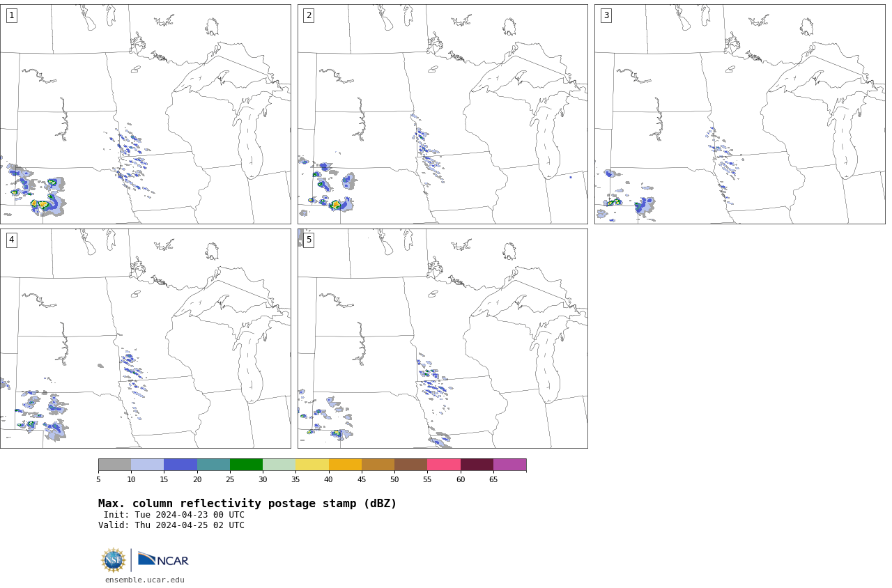Click the Max. column reflectivity title
This screenshot has height=588, width=892.
pyautogui.click(x=247, y=504)
